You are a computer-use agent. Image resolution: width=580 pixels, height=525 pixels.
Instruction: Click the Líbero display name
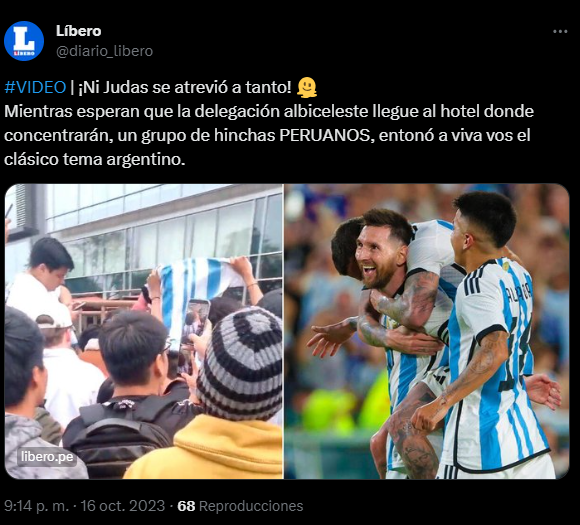click(78, 31)
